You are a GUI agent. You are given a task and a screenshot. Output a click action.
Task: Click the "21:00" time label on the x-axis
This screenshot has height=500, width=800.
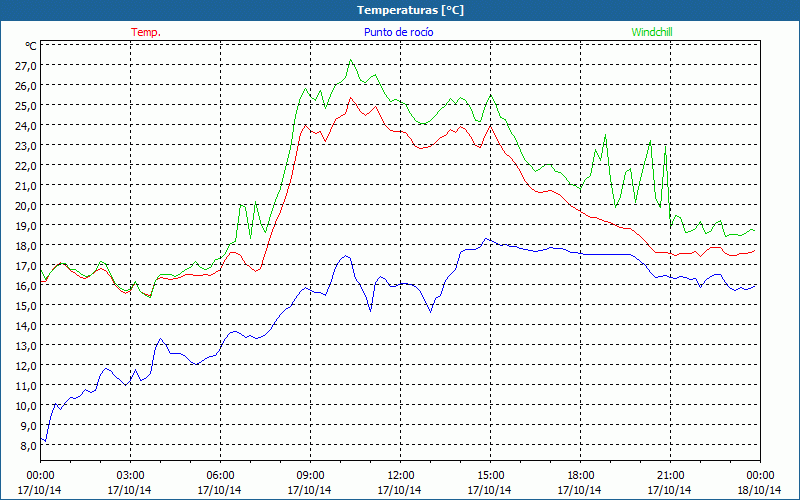point(670,476)
